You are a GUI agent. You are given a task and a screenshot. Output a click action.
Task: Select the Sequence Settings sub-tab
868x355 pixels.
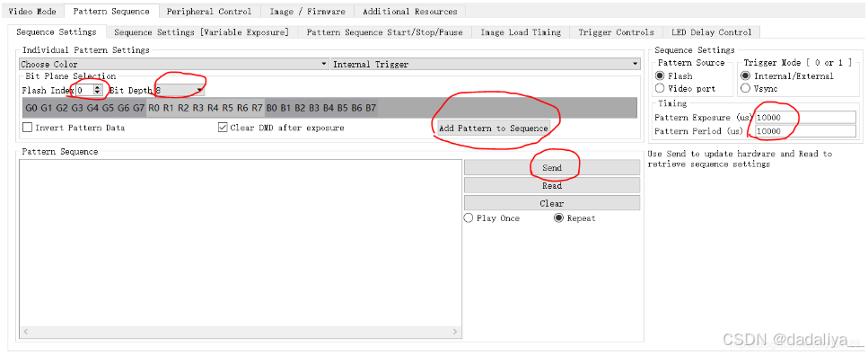[x=57, y=32]
